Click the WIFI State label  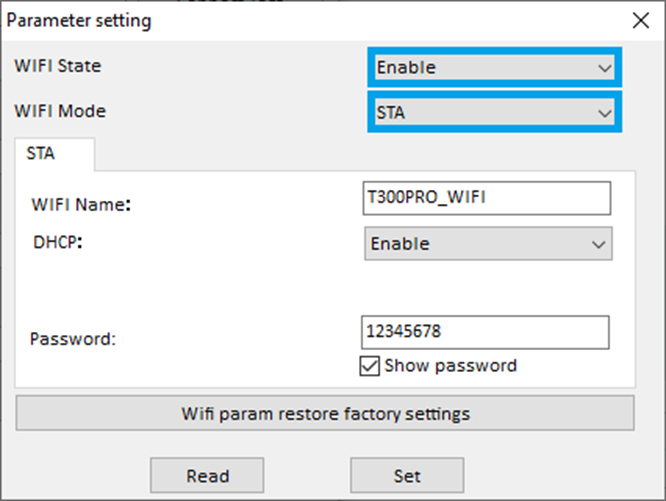click(58, 66)
